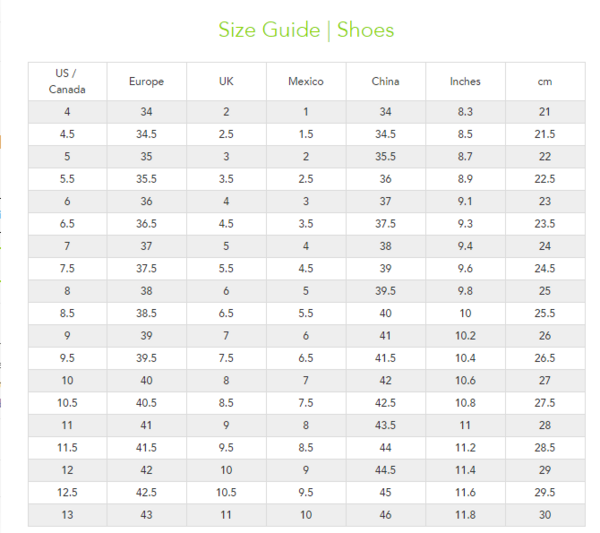This screenshot has height=533, width=600.
Task: Select US size 7.5 cell
Action: coord(67,268)
